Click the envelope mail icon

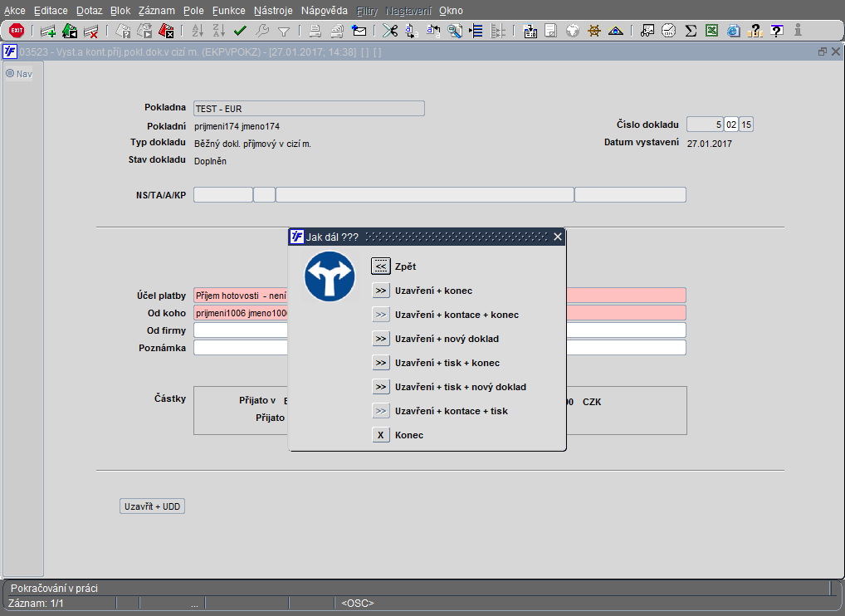tap(359, 32)
